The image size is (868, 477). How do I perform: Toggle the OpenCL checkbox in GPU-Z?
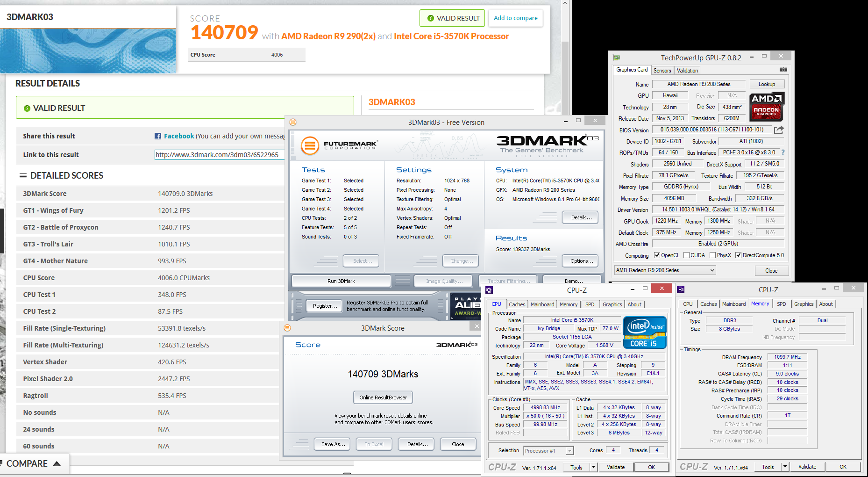point(657,255)
